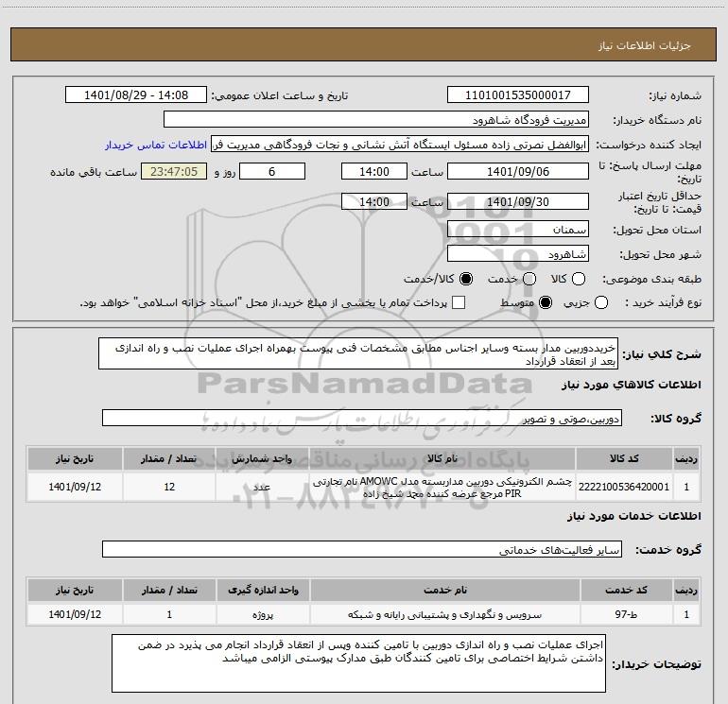Image resolution: width=728 pixels, height=704 pixels.
Task: Click the price validity date 1401/09/30
Action: click(x=518, y=201)
